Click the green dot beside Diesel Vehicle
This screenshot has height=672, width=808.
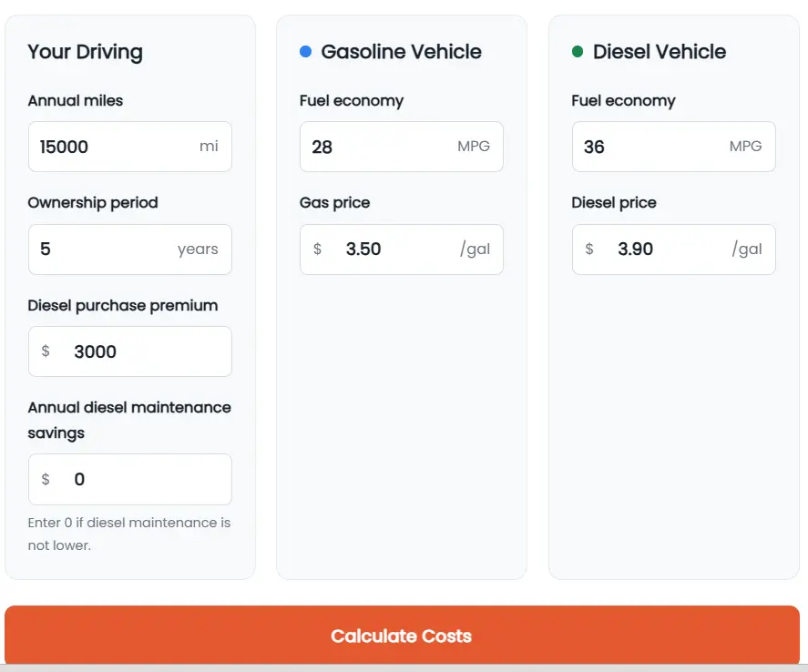(578, 52)
